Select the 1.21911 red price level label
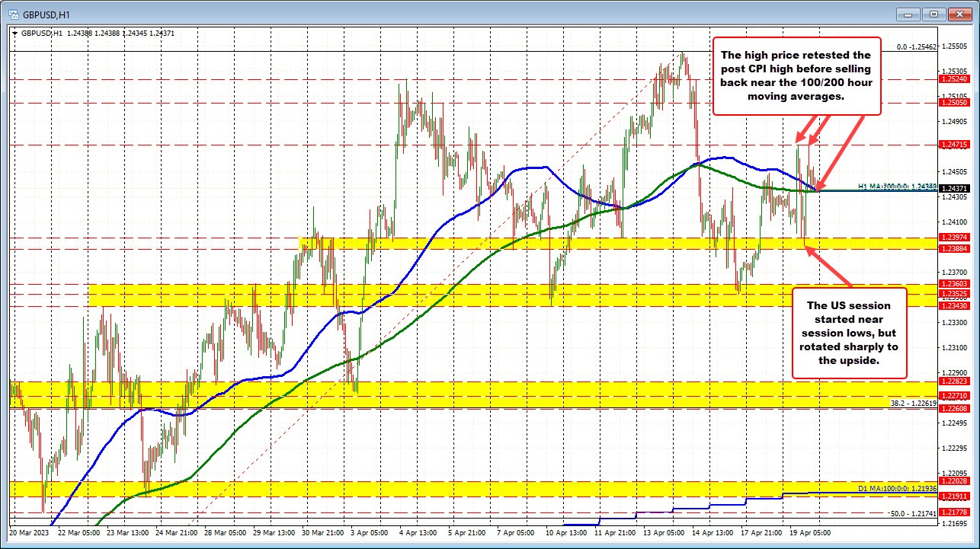Viewport: 980px width, 549px height. point(954,496)
